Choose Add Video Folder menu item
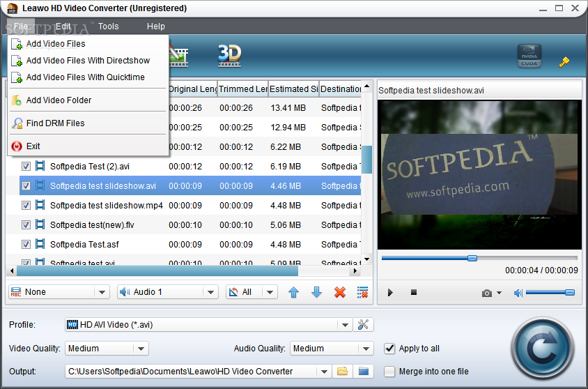 tap(88, 100)
